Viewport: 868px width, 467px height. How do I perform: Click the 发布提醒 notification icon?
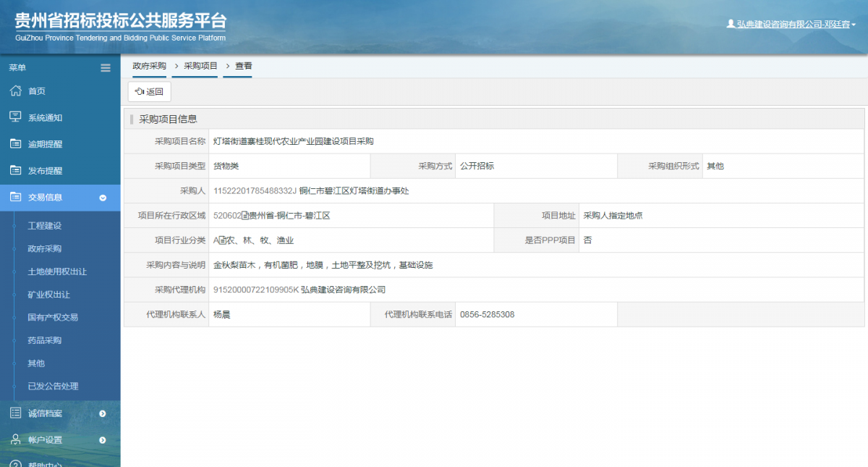click(x=14, y=169)
